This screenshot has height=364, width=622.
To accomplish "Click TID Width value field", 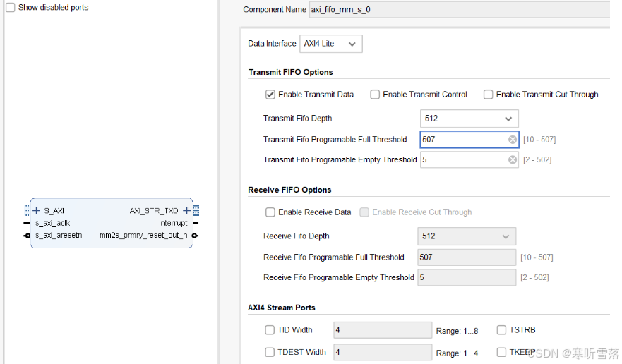I will [x=383, y=330].
